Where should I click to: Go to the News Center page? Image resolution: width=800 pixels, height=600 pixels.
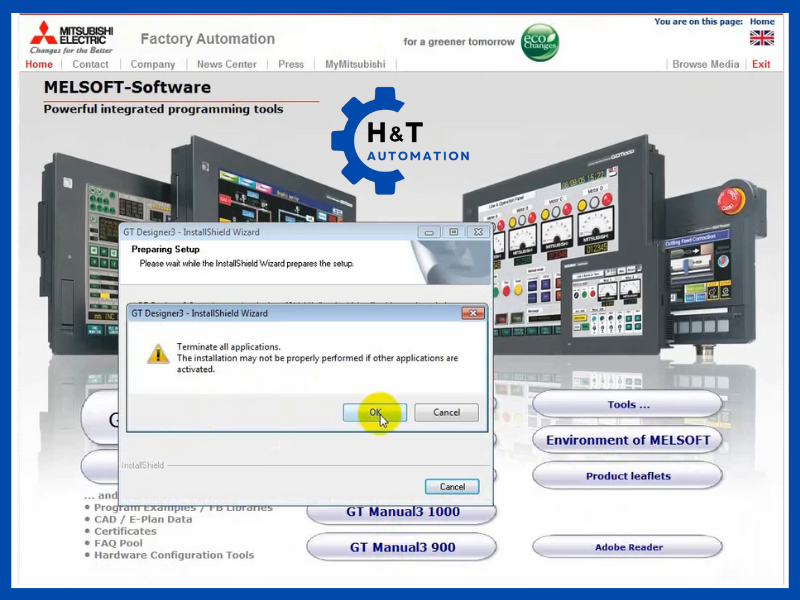point(226,64)
